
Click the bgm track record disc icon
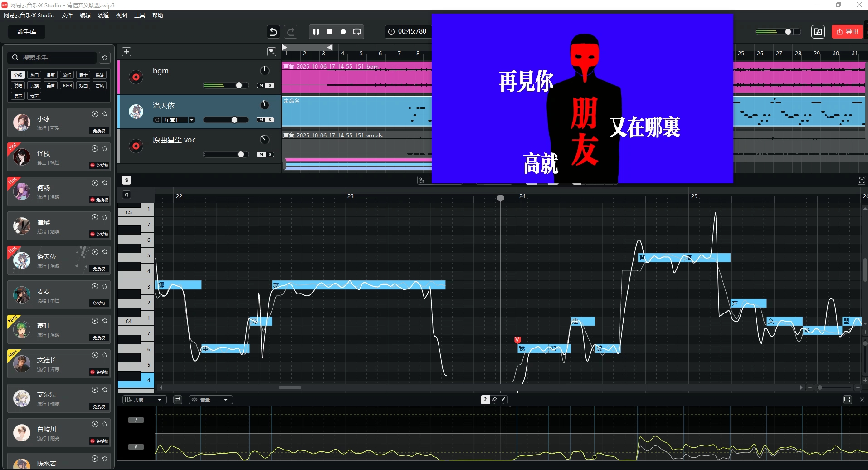point(136,77)
